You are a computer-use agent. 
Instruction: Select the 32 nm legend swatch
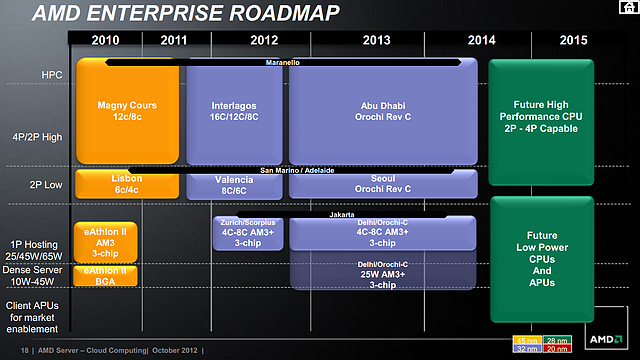[527, 349]
